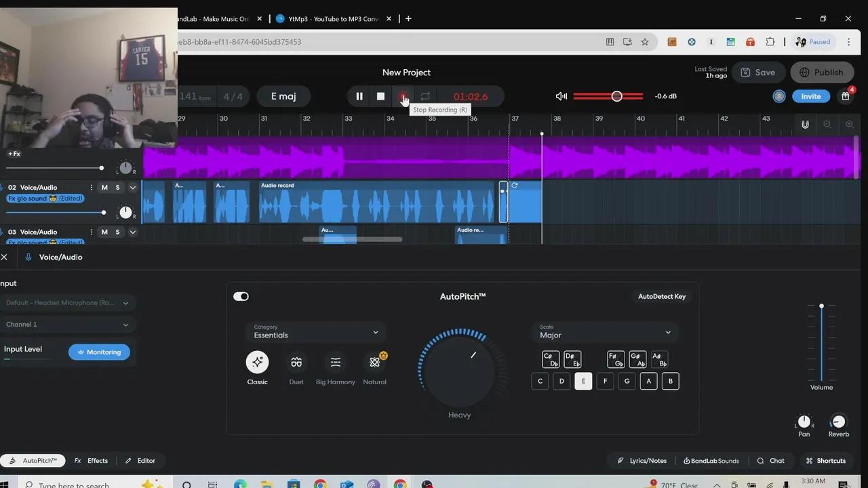Pause playback with the pause button
Screen dimensions: 868x488
pyautogui.click(x=359, y=96)
